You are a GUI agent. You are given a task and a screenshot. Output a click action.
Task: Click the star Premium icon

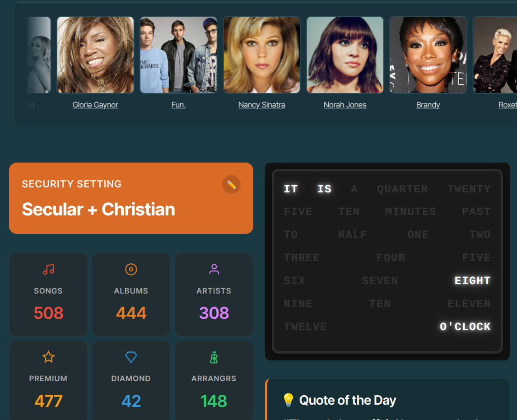tap(48, 357)
